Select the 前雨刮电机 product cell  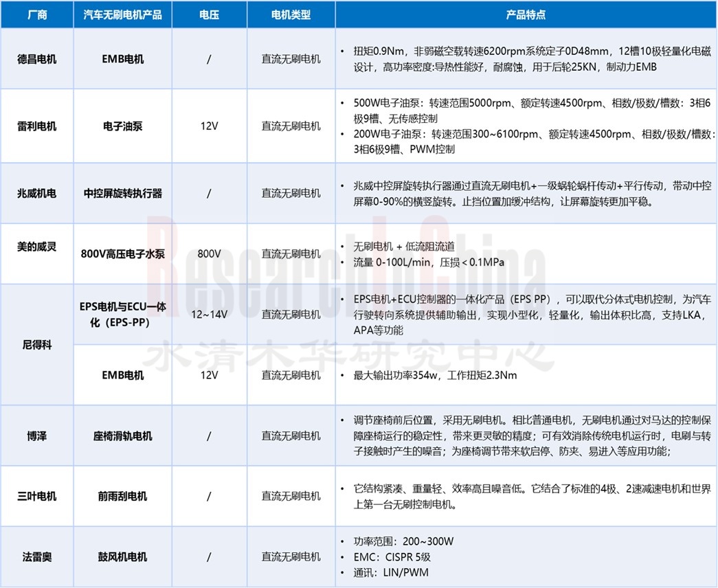(122, 495)
